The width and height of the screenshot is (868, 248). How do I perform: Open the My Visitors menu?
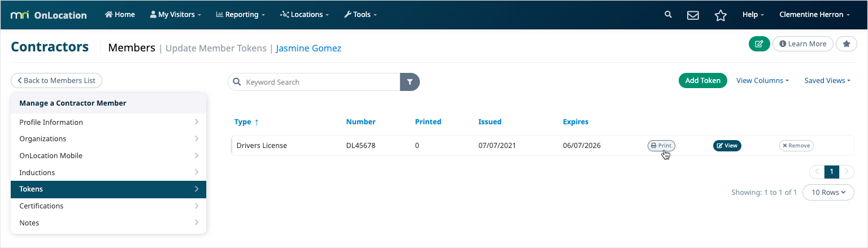(x=175, y=15)
